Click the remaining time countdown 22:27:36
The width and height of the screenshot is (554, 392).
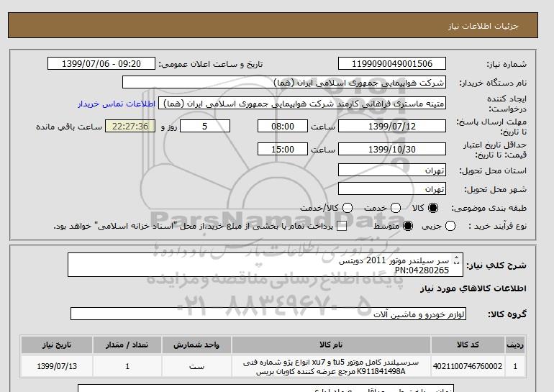coord(130,126)
